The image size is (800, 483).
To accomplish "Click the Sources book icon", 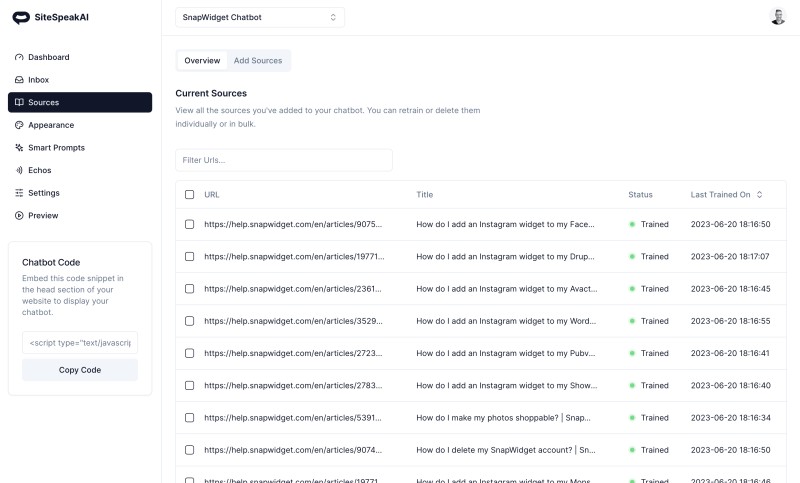I will 19,102.
